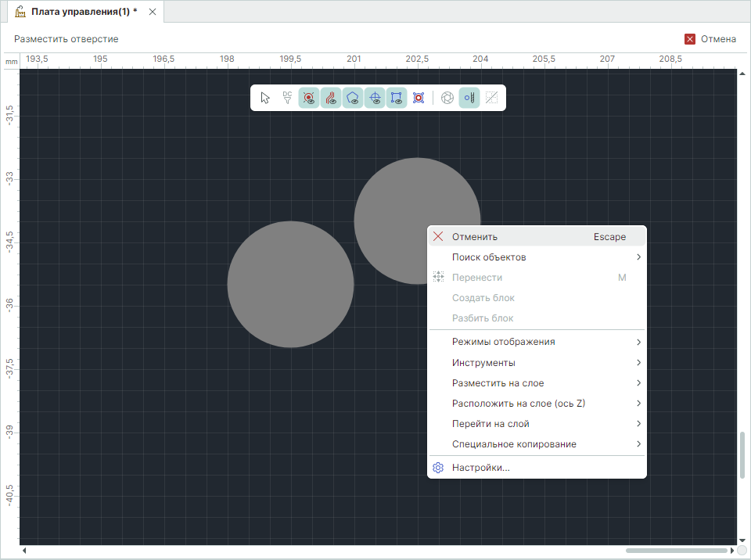Click the Отмена button

pyautogui.click(x=710, y=39)
